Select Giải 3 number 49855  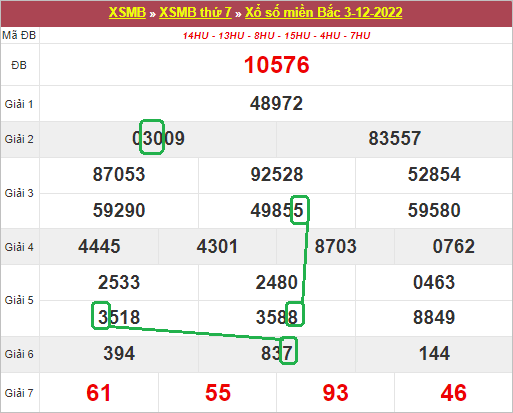coord(277,210)
